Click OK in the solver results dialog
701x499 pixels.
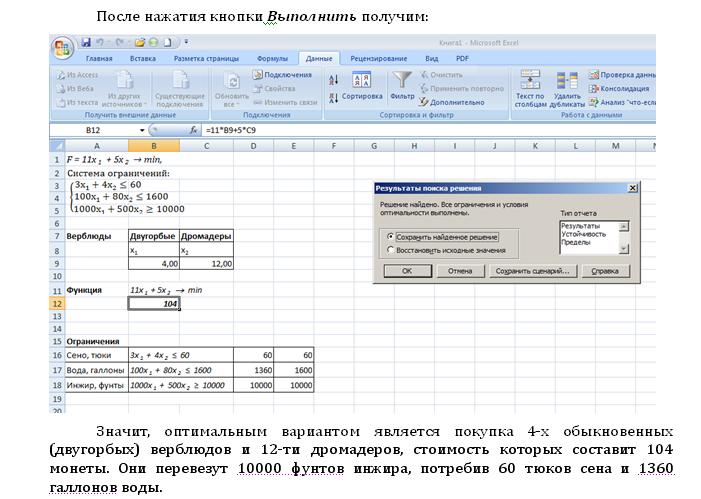[x=407, y=271]
